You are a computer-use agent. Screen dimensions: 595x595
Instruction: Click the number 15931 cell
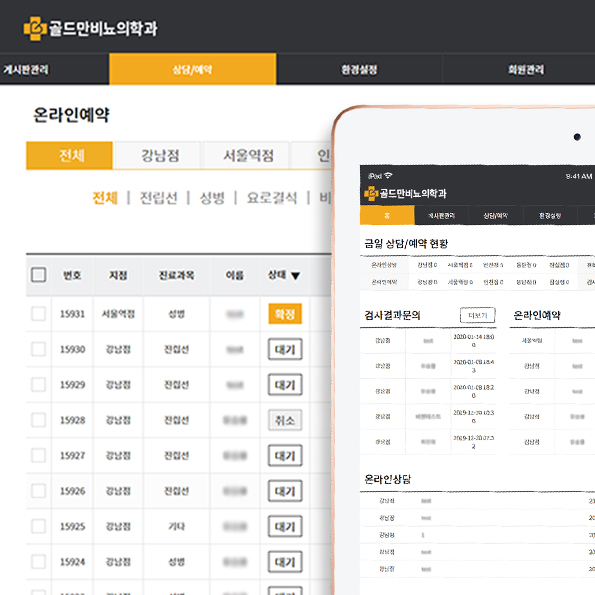coord(72,314)
